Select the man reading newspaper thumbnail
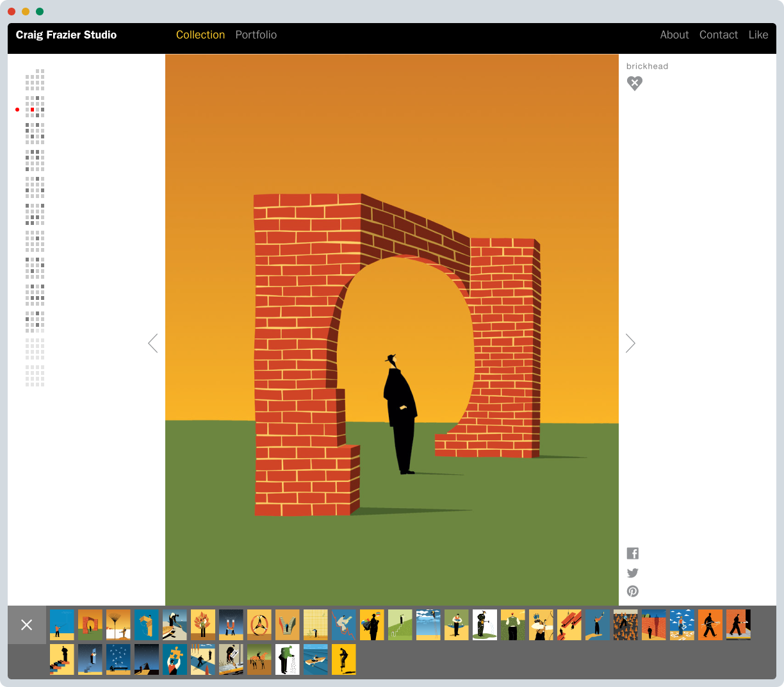 tap(231, 659)
